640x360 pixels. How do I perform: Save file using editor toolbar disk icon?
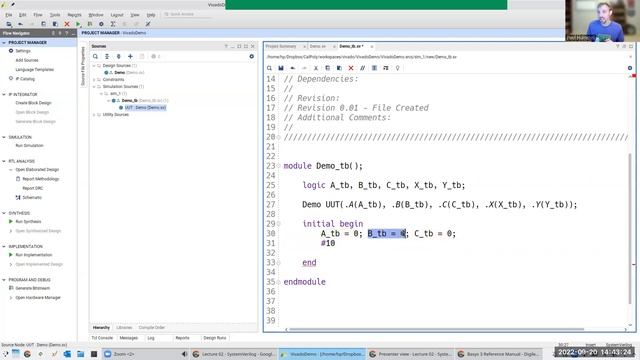281,68
